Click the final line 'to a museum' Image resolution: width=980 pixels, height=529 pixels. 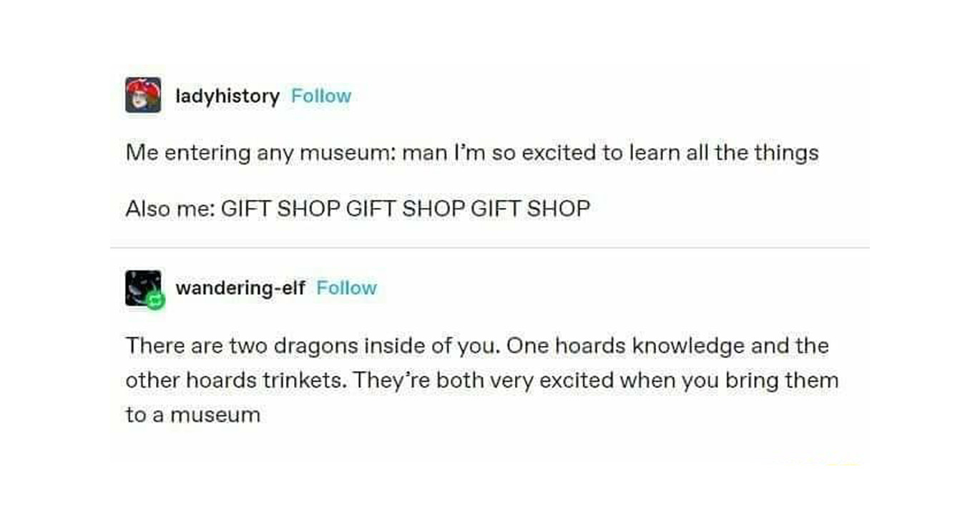(x=193, y=415)
